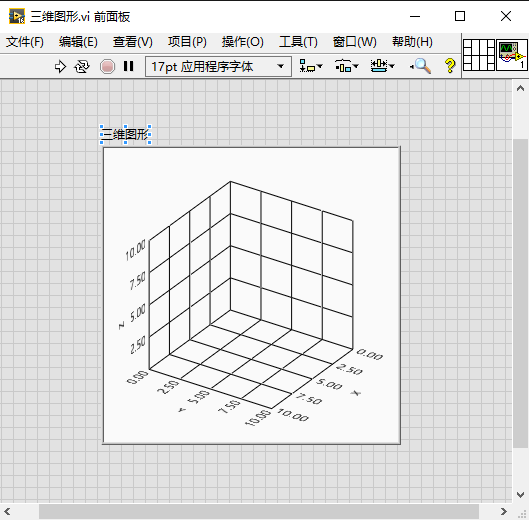The height and width of the screenshot is (520, 529).
Task: Open Distribute Objects dropdown
Action: (346, 66)
